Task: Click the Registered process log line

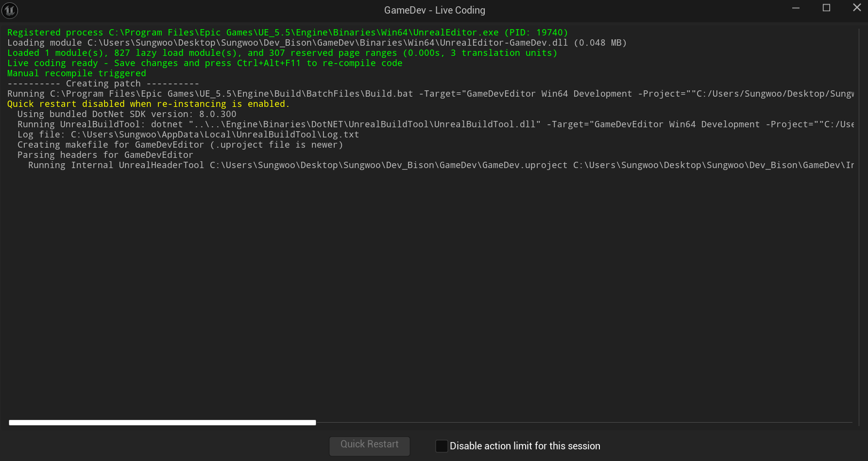Action: click(x=288, y=33)
